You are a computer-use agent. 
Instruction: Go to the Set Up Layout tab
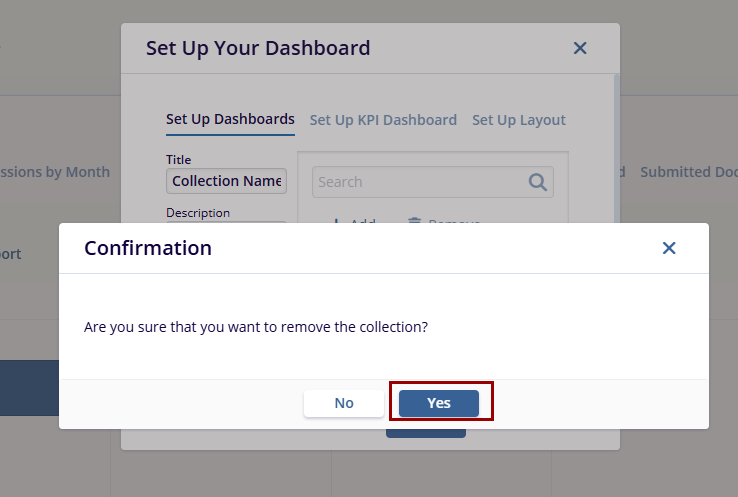pyautogui.click(x=519, y=120)
